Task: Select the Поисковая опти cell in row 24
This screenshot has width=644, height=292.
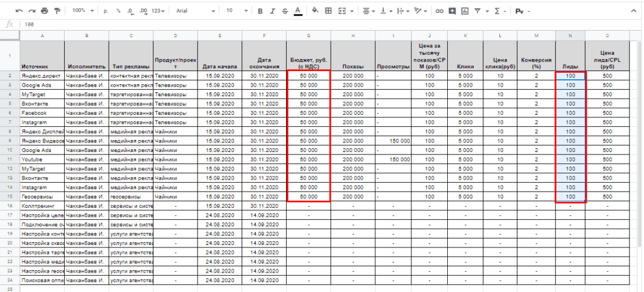Action: pyautogui.click(x=42, y=281)
